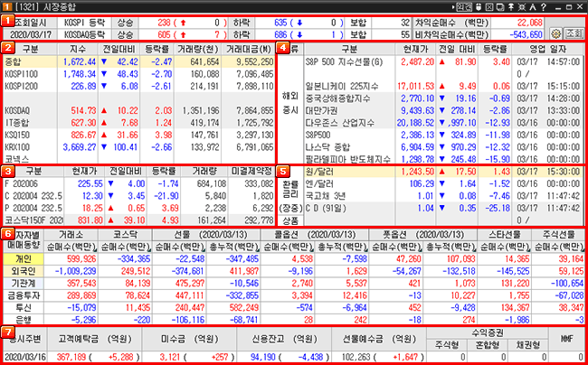Click the boxed X icon in title bar
Image resolution: width=588 pixels, height=365 pixels.
tap(488, 6)
